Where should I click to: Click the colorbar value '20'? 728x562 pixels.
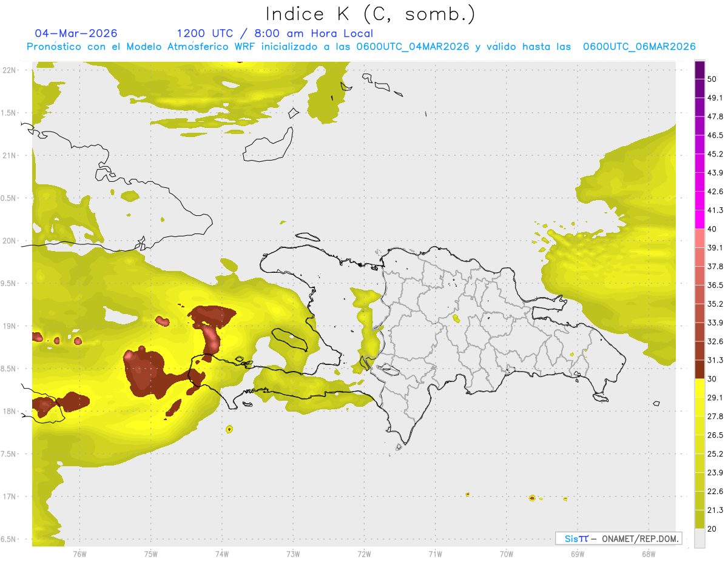(x=712, y=529)
